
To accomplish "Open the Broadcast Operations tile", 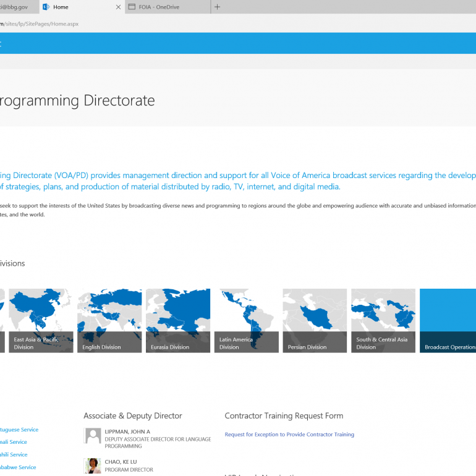I will [x=448, y=321].
